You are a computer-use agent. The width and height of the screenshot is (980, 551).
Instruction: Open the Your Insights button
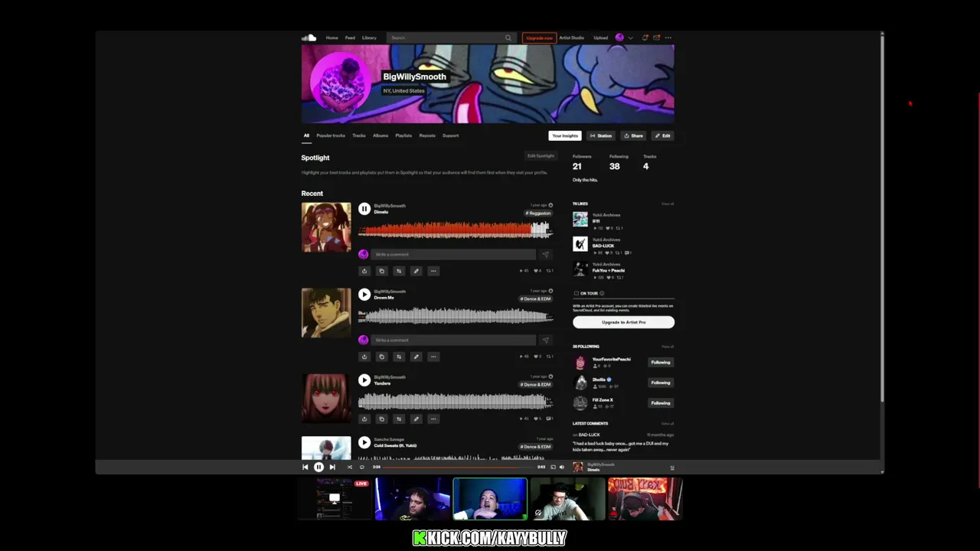tap(565, 135)
